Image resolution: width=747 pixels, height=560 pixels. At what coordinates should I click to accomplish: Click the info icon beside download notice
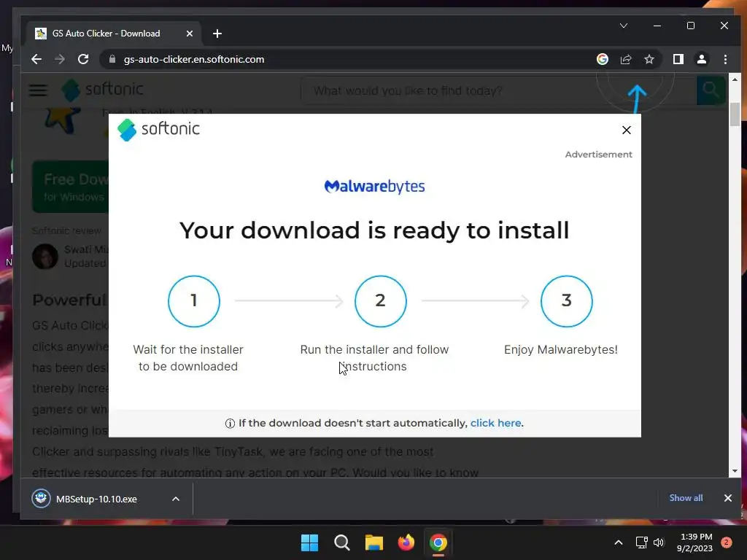(230, 424)
